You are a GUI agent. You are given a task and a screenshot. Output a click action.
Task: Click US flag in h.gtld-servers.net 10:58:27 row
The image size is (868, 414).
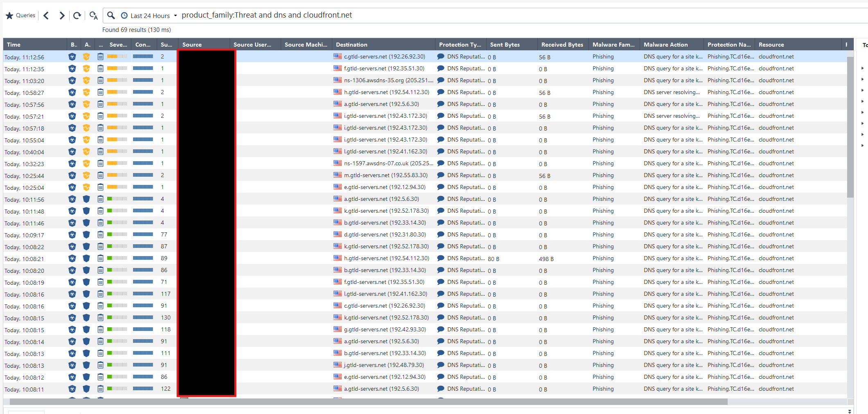coord(337,92)
